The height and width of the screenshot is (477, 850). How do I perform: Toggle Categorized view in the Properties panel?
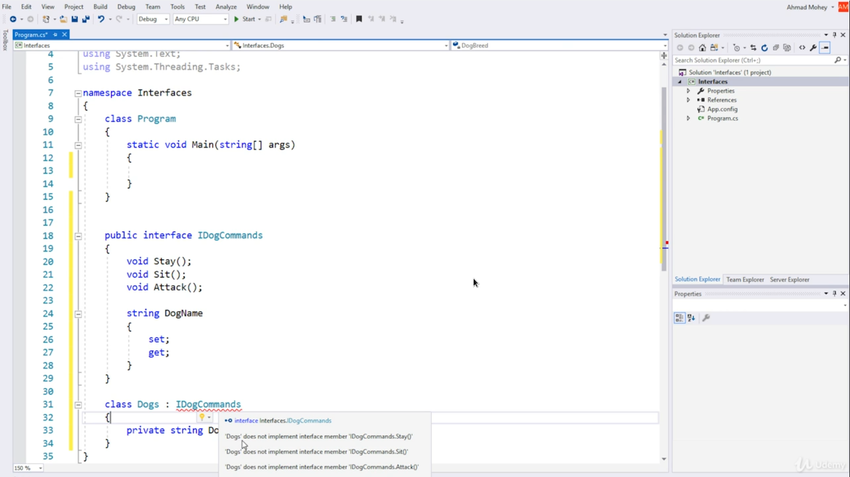tap(679, 318)
